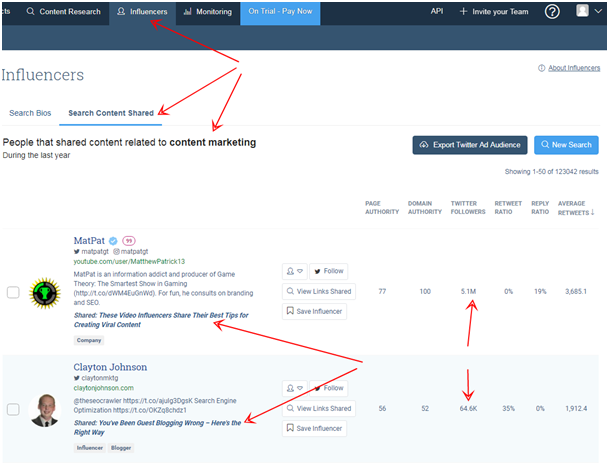Sort by Retweet Ratio column

[508, 207]
